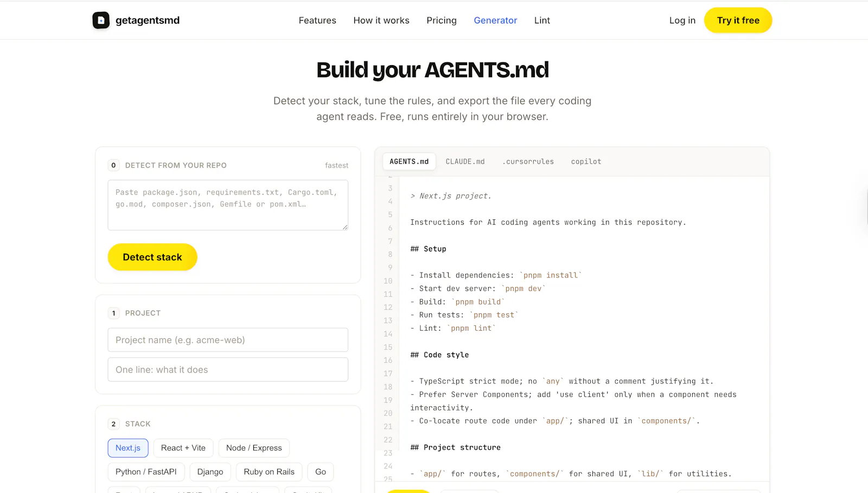
Task: Click the 'Co-locate route code' rule line
Action: click(x=555, y=421)
